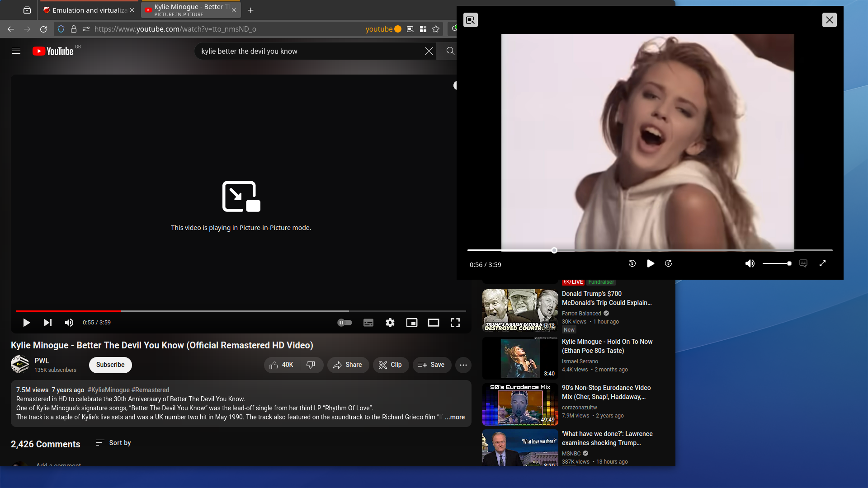
Task: Open YouTube player settings gear
Action: point(390,323)
